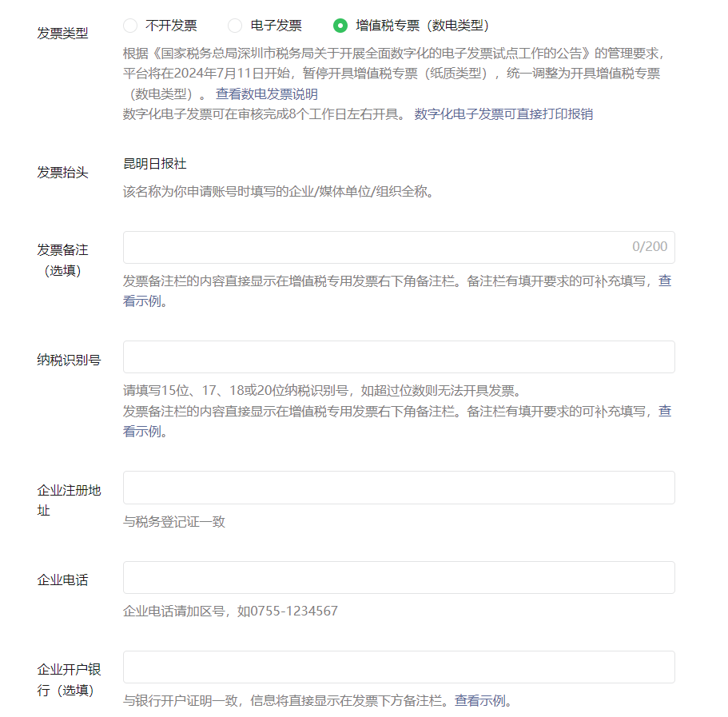Open 数字化电子发票可直接打印报销 link
The width and height of the screenshot is (728, 717).
coord(503,114)
